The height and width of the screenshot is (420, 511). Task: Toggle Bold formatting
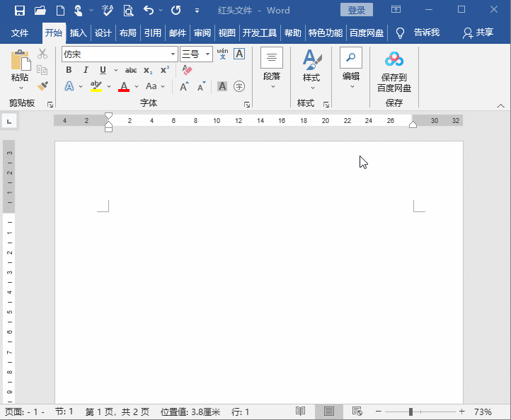[x=69, y=70]
